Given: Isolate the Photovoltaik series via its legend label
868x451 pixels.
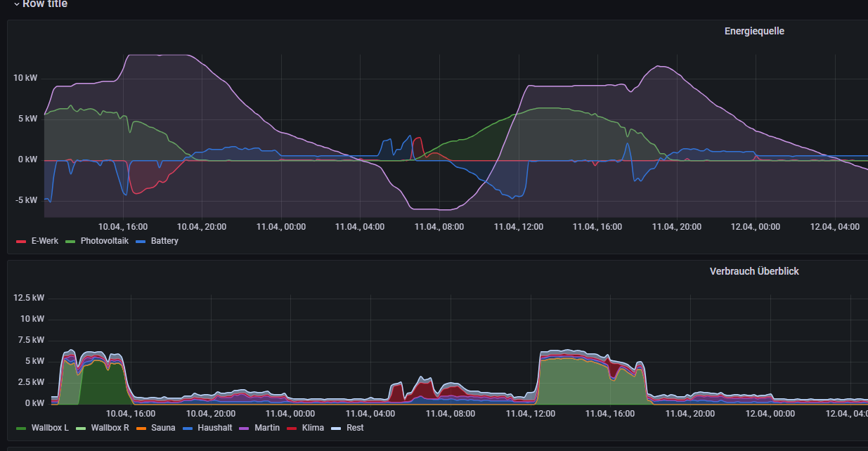Looking at the screenshot, I should [104, 241].
